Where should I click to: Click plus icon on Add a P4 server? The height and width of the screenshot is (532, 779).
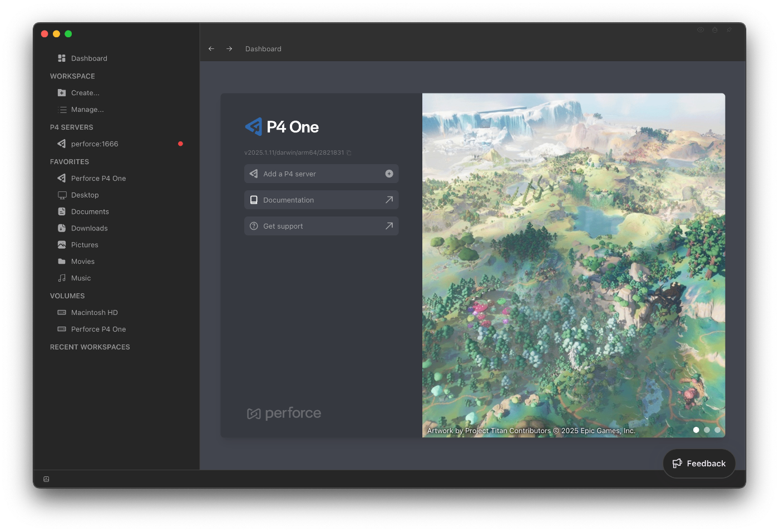coord(389,174)
